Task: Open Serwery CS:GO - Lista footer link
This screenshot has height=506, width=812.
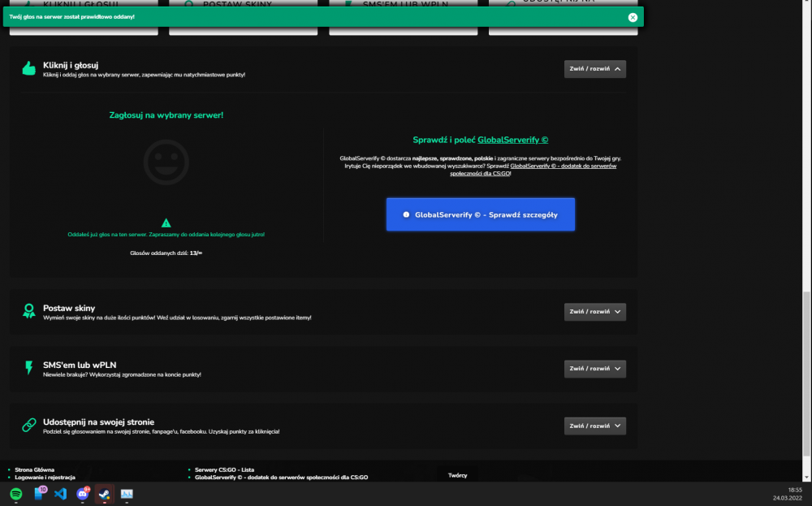Action: point(224,469)
